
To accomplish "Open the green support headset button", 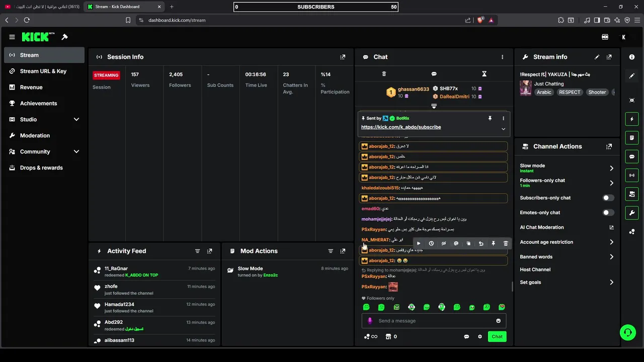I will [627, 332].
